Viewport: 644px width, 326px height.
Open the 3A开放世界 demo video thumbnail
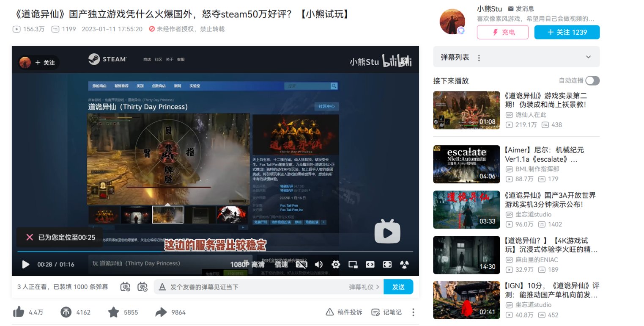click(466, 210)
